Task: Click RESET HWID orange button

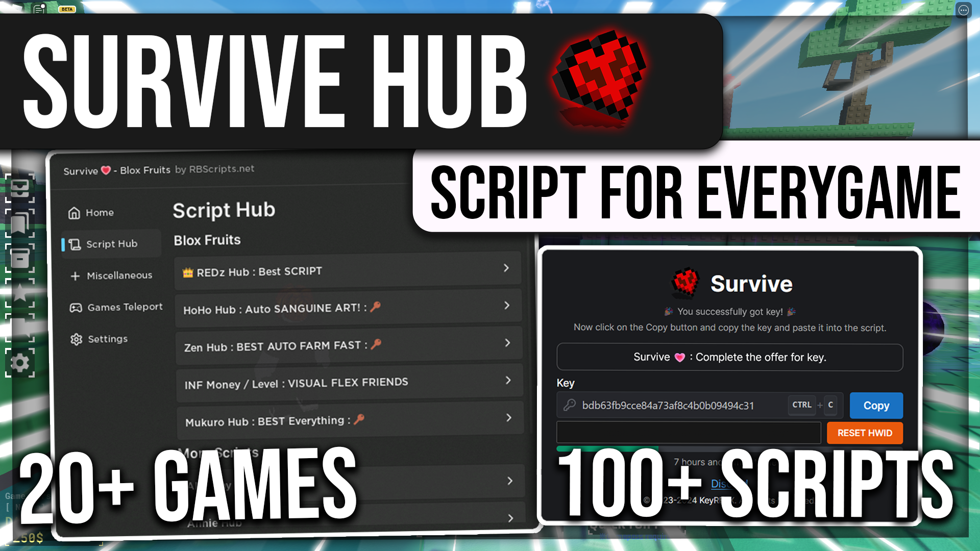Action: coord(865,433)
